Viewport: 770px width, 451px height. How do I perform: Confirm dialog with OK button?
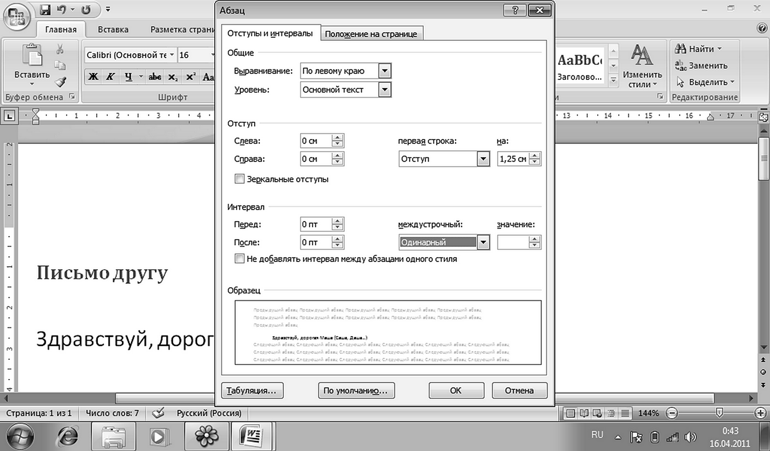[x=456, y=391]
